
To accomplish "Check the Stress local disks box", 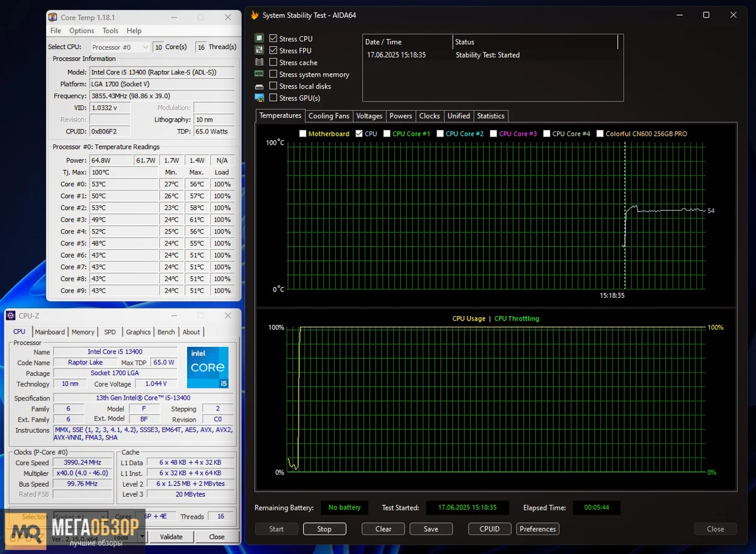I will (273, 86).
